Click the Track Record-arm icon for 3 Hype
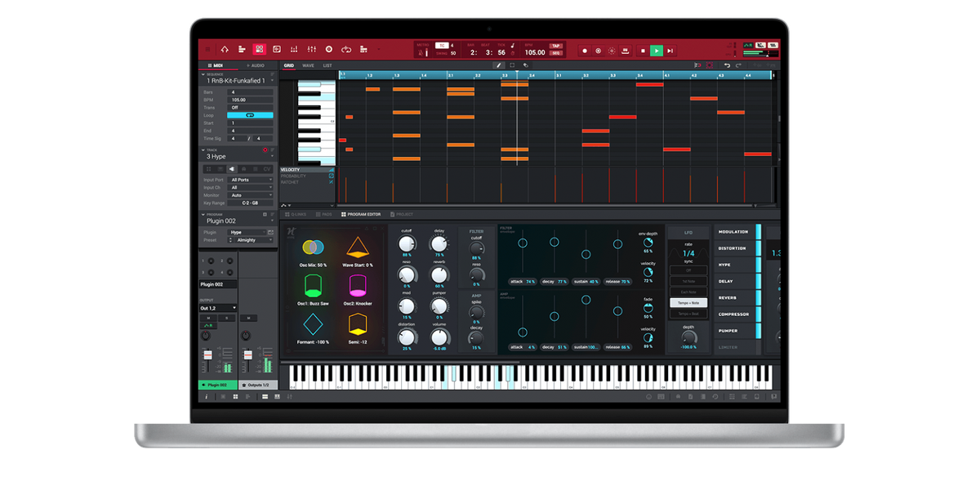The width and height of the screenshot is (980, 490). tap(265, 149)
